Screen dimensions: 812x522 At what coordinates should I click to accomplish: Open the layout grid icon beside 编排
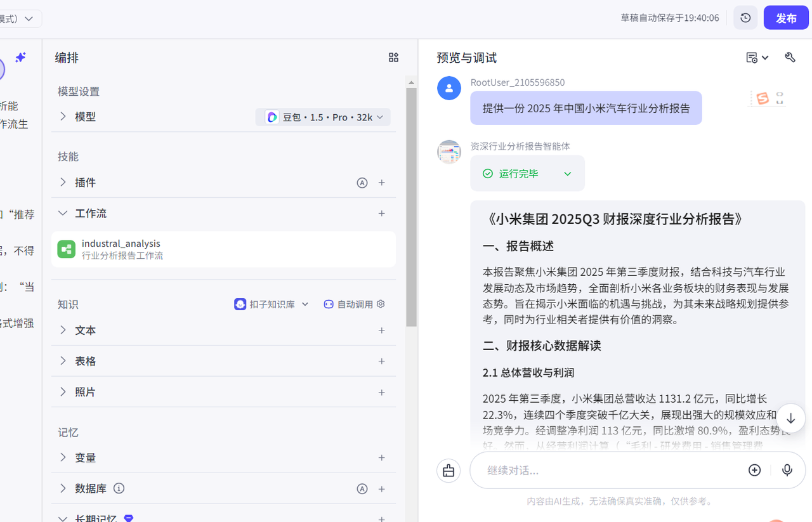coord(393,58)
